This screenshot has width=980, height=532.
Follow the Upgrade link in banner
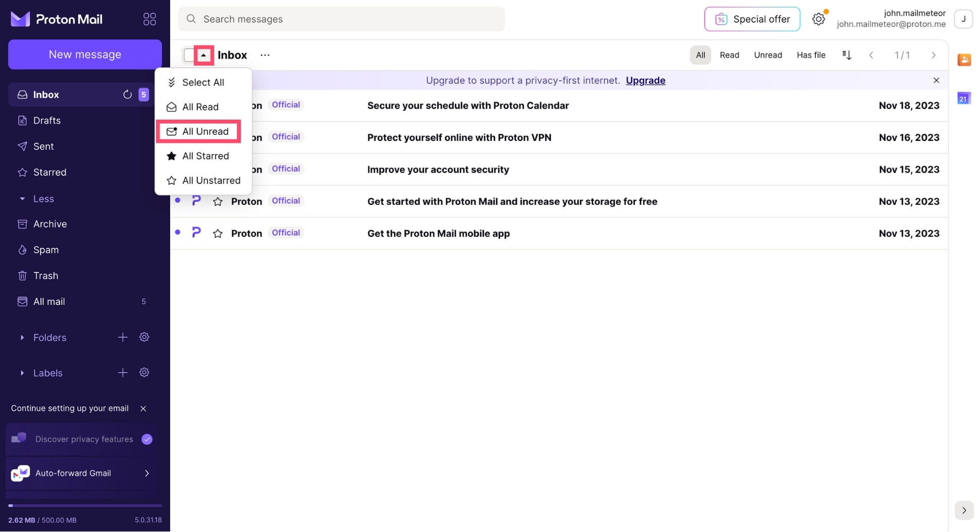tap(645, 80)
